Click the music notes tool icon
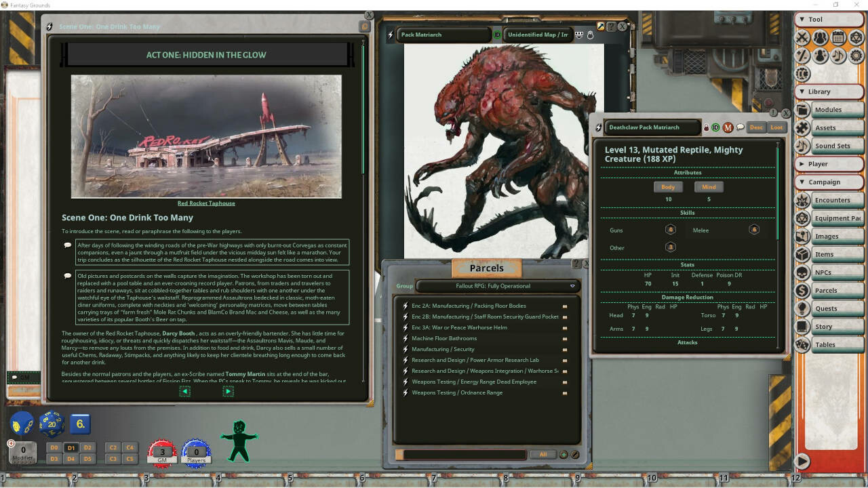This screenshot has width=868, height=488. click(838, 56)
